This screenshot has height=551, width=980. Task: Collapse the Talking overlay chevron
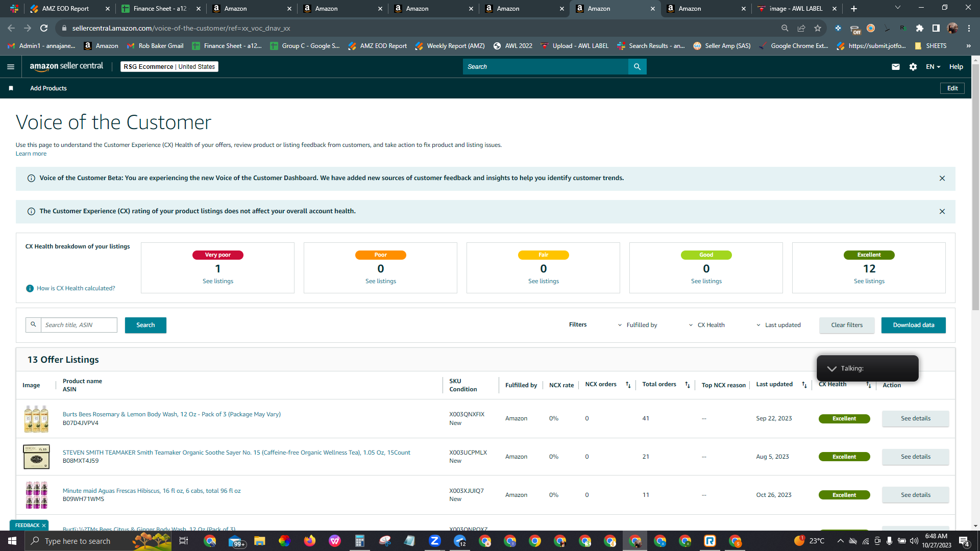(832, 369)
